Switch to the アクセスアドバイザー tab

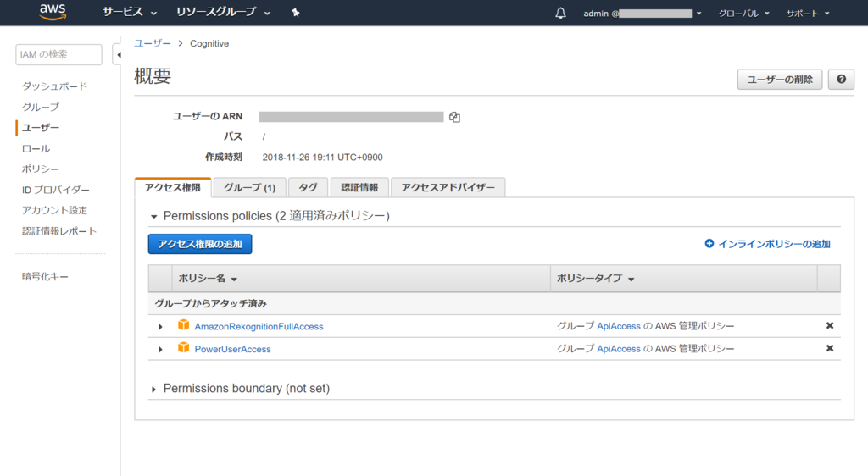[x=448, y=187]
